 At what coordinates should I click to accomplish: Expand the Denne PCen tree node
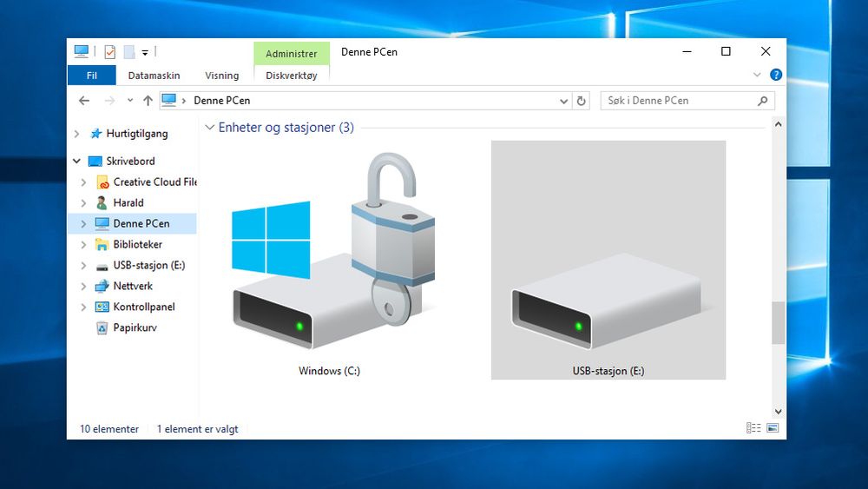click(83, 224)
